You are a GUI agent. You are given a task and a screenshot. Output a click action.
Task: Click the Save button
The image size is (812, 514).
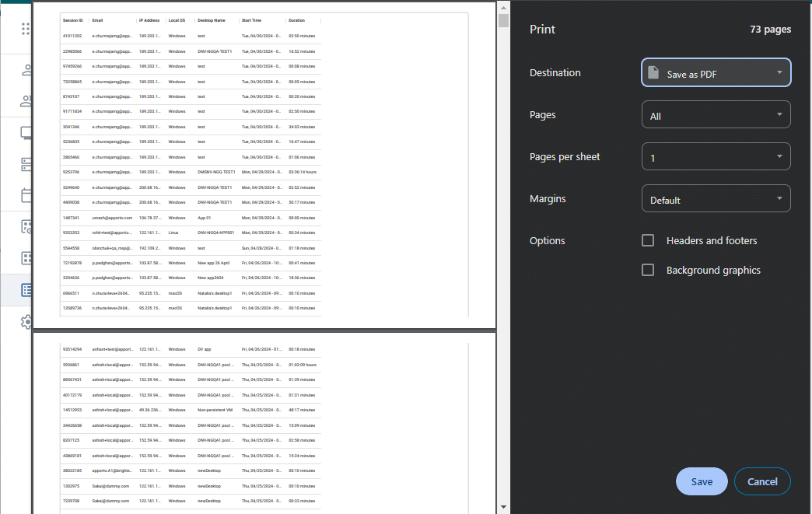pos(702,481)
